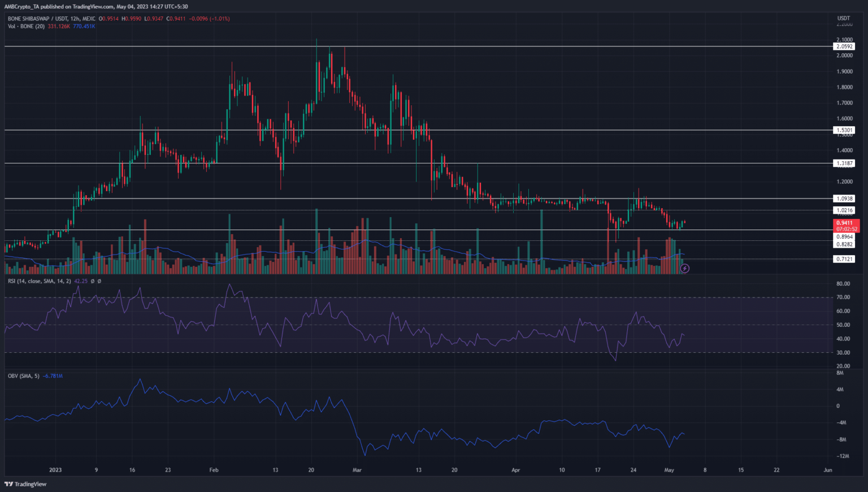Click the OBV (SMA, 5) indicator legend
868x492 pixels.
(24, 376)
